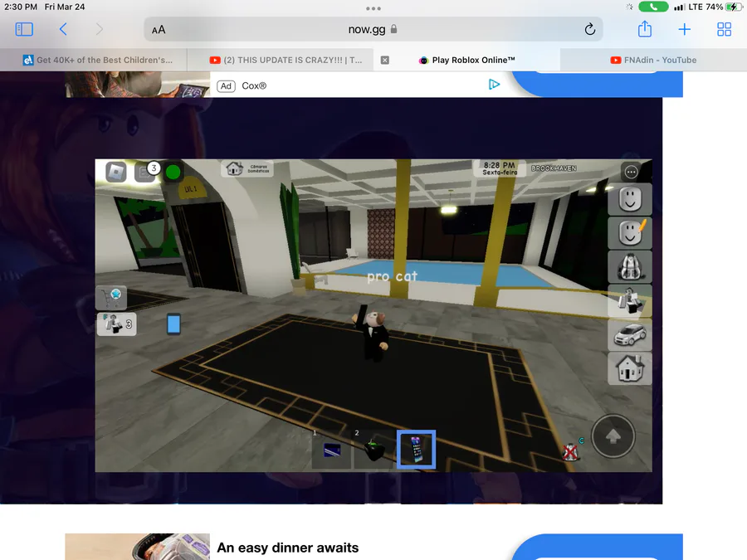Viewport: 747px width, 560px height.
Task: Select hotbar slot 1 item
Action: tap(331, 450)
